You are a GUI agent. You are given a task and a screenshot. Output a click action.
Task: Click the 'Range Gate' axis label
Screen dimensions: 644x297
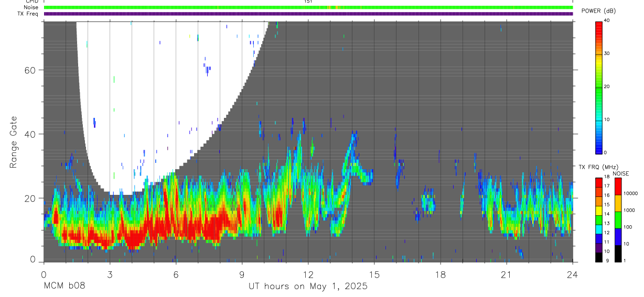click(x=14, y=141)
